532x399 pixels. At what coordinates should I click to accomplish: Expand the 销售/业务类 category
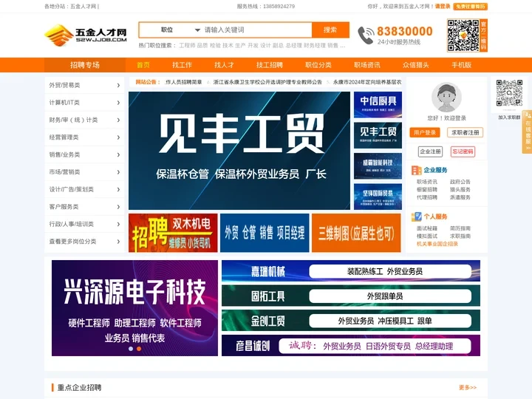click(84, 154)
